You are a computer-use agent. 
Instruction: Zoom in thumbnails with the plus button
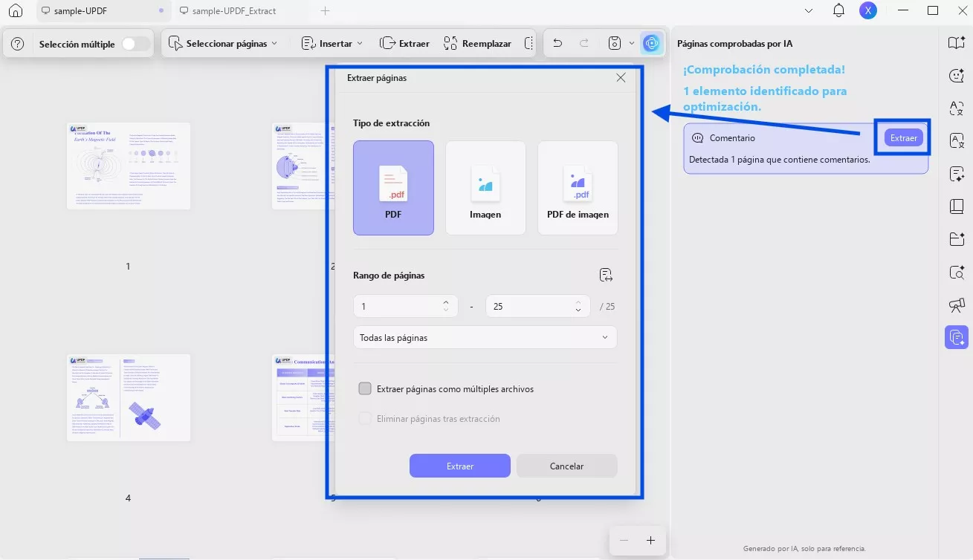click(650, 541)
